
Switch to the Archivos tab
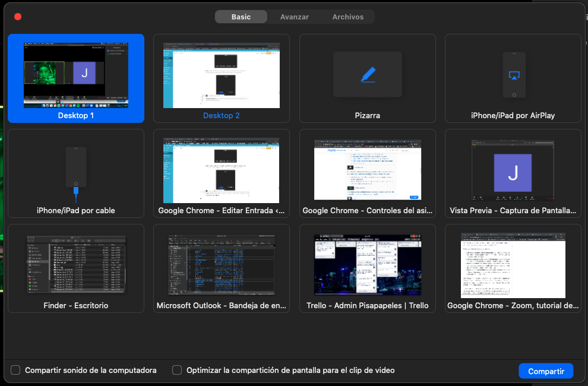point(348,17)
